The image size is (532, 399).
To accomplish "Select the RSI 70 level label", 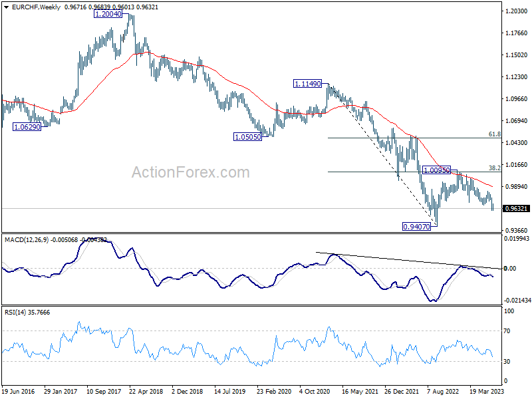I will click(x=507, y=331).
